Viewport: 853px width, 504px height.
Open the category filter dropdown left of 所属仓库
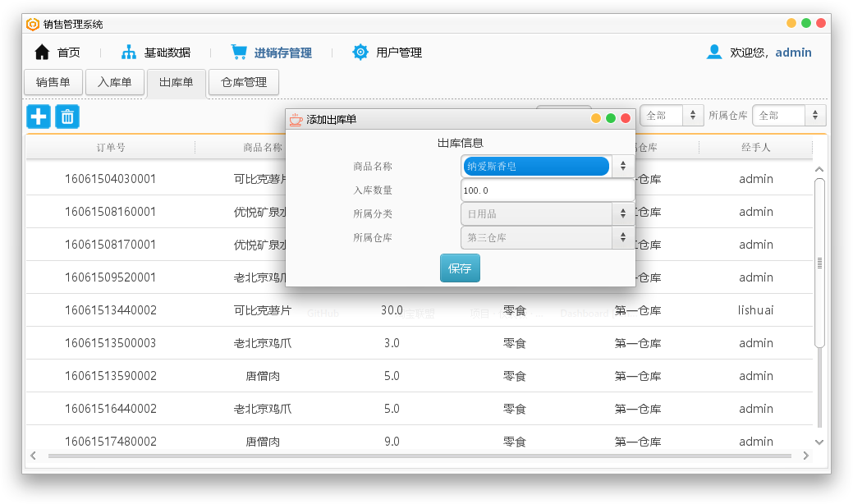tap(672, 115)
